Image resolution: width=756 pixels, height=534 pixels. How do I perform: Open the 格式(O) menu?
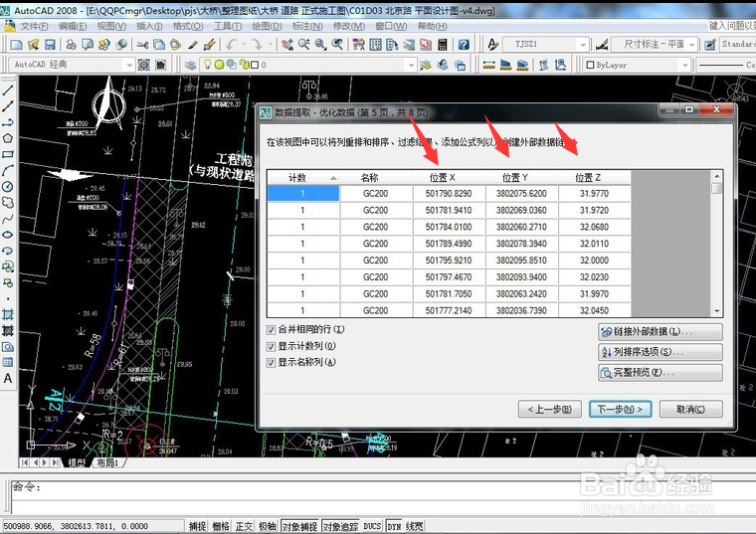click(188, 26)
